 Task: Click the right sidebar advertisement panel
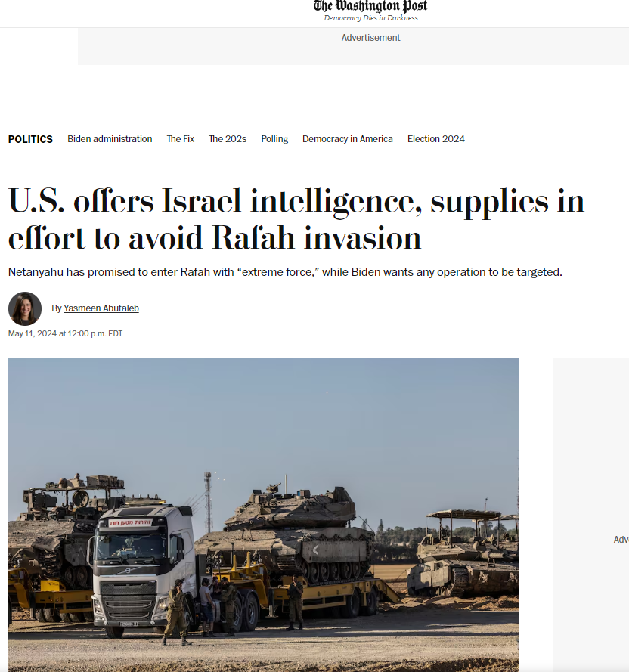[x=591, y=515]
